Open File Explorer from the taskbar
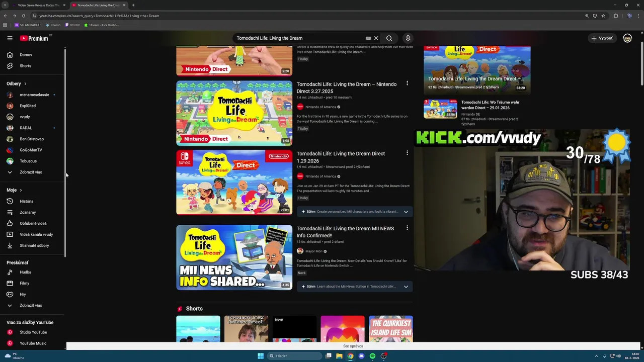 point(339,356)
